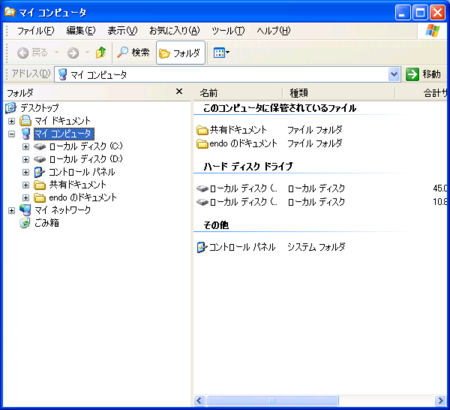
Task: Select ごみ箱 recycle bin in the tree
Action: tap(46, 223)
